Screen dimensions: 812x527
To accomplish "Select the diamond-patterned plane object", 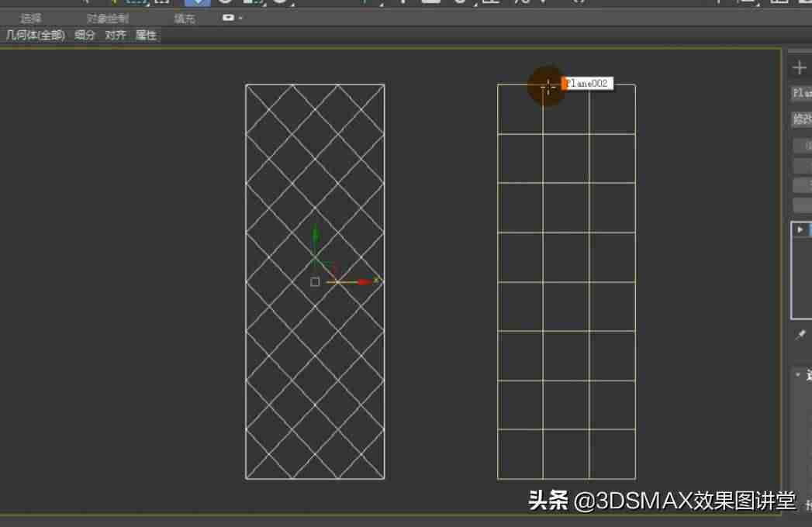I will [315, 281].
